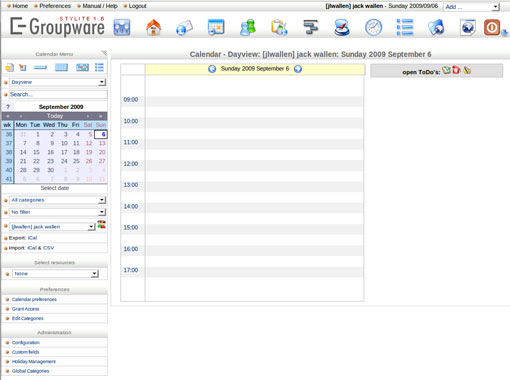
Task: Switch to list view icon in sidebar
Action: tap(99, 67)
